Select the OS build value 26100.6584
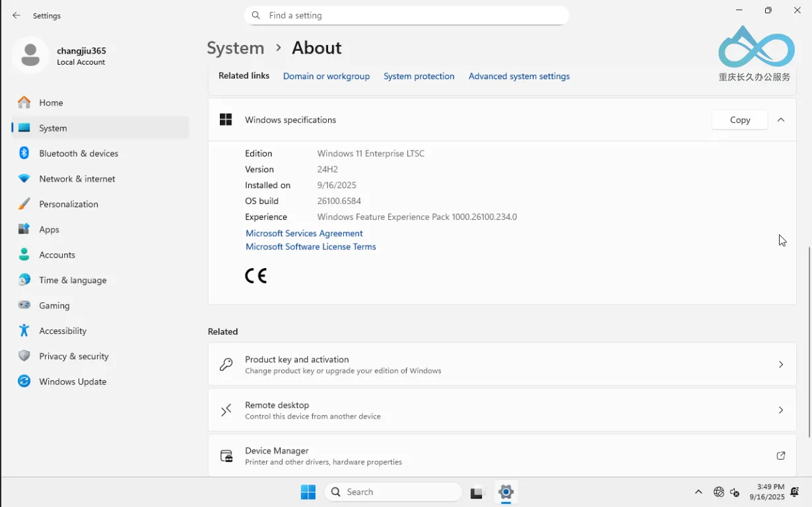Viewport: 812px width, 507px height. [339, 201]
